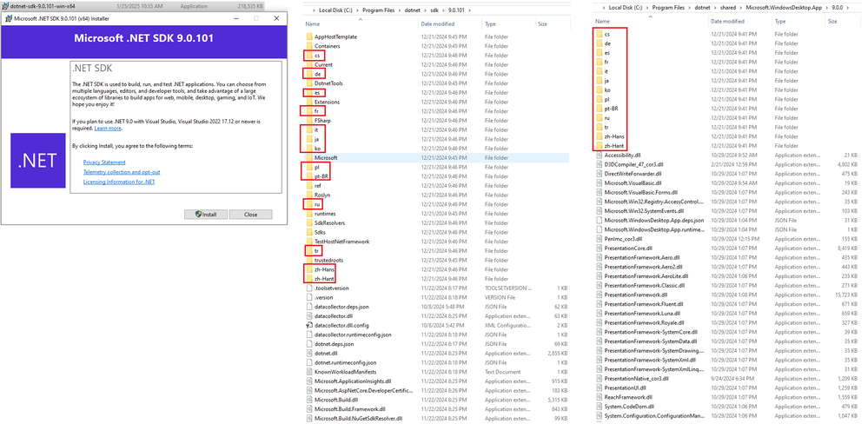Sort WindowsDesktop window by Date modified column
The image size is (868, 424).
727,22
